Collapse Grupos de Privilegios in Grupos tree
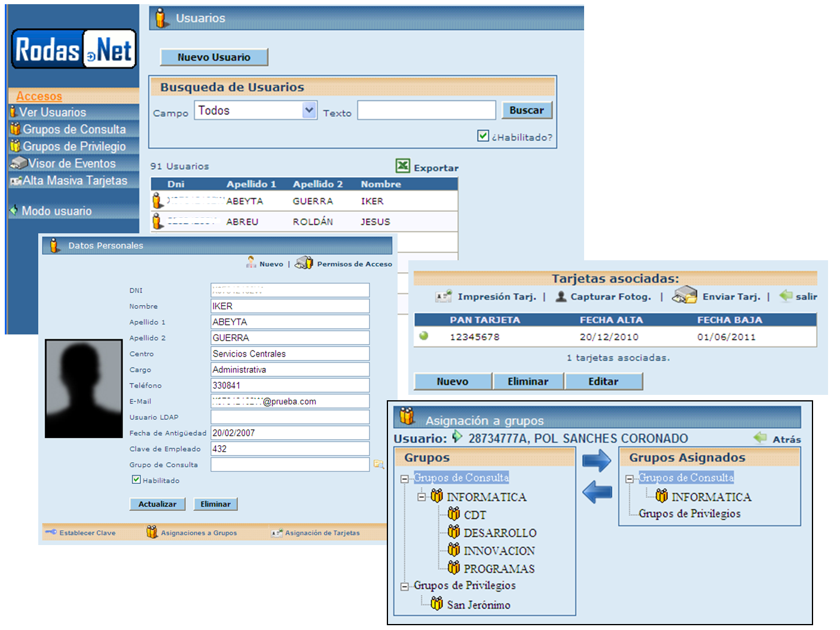This screenshot has height=630, width=840. (x=405, y=586)
